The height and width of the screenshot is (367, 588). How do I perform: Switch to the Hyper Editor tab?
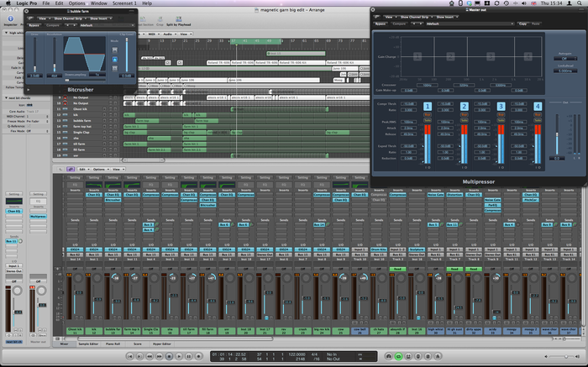click(162, 343)
